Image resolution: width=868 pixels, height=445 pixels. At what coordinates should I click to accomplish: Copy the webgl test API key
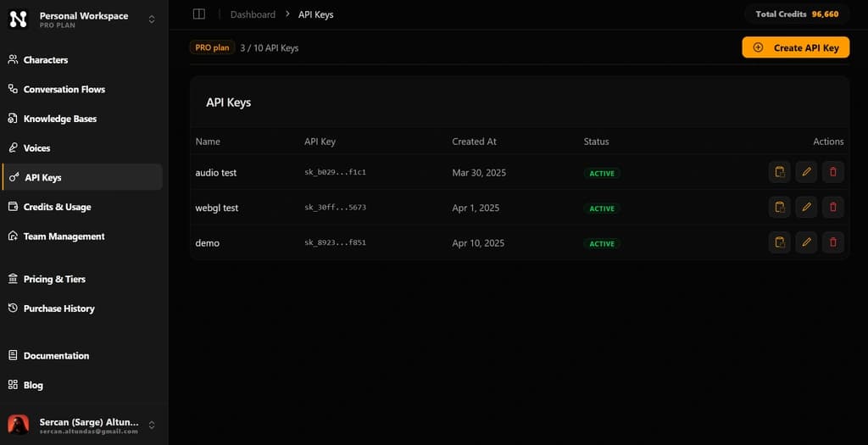pos(780,207)
